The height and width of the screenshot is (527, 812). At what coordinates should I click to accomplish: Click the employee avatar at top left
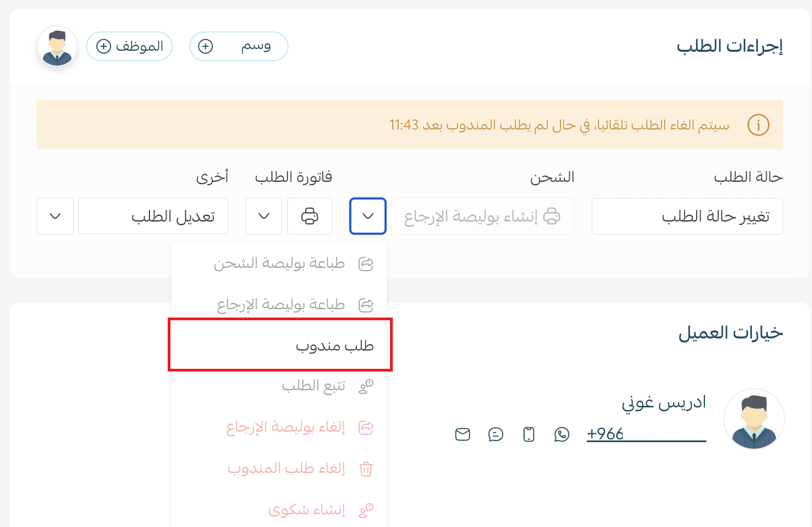pyautogui.click(x=57, y=47)
